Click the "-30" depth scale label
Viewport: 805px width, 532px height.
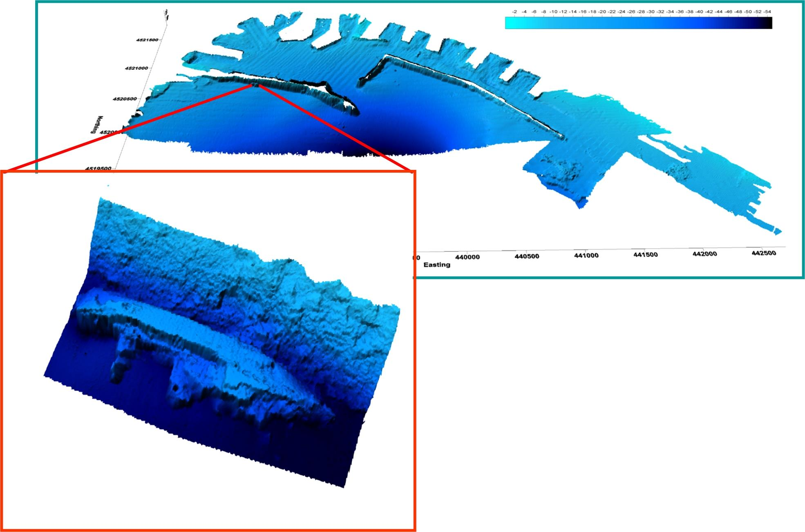coord(651,12)
